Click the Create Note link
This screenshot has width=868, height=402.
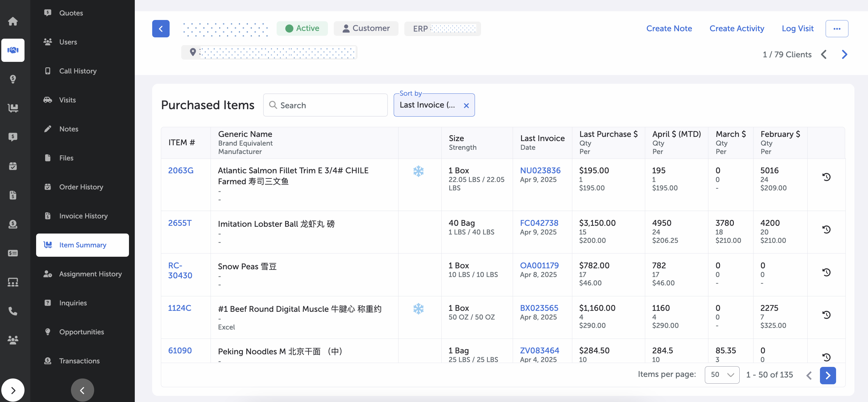[x=669, y=29]
